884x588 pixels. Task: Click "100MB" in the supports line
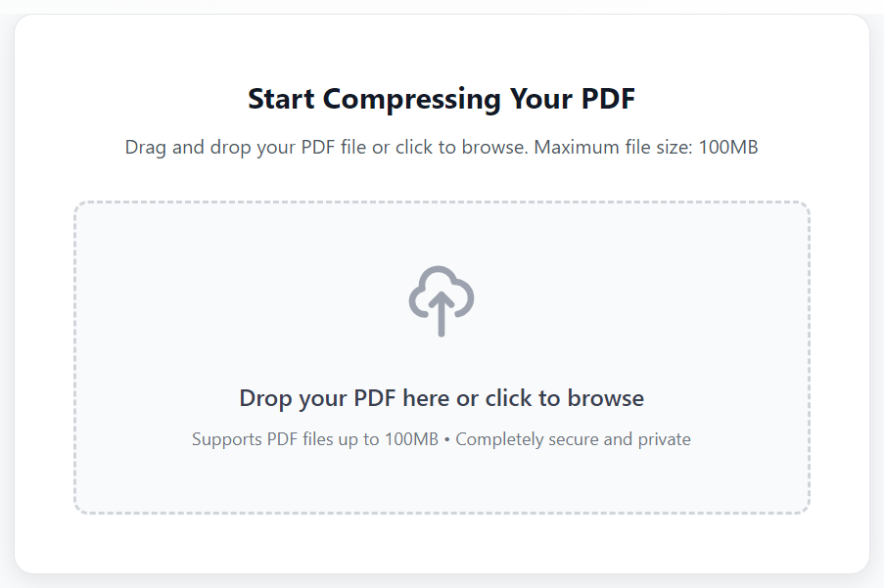pyautogui.click(x=411, y=439)
